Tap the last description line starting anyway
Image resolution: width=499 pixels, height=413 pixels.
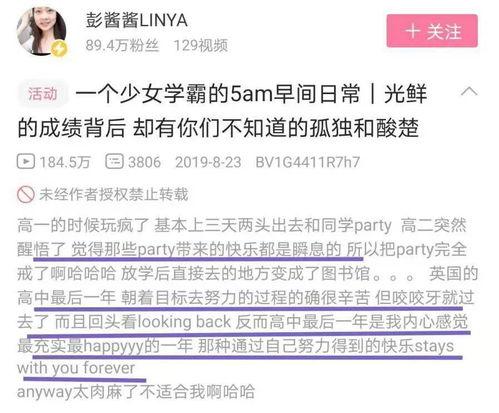point(136,392)
